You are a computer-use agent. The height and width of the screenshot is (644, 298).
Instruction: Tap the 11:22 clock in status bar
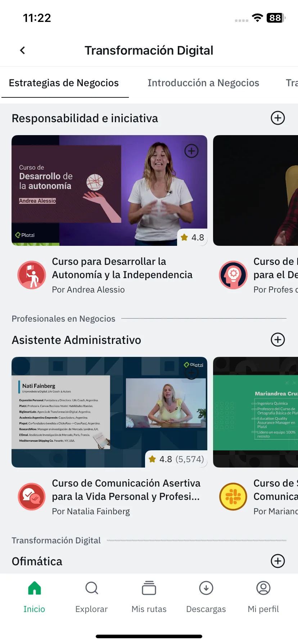click(x=37, y=18)
